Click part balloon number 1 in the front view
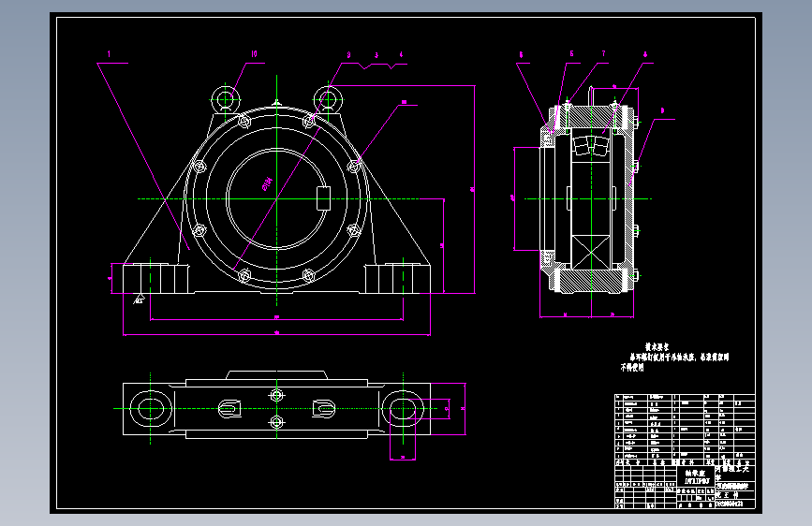 [109, 54]
